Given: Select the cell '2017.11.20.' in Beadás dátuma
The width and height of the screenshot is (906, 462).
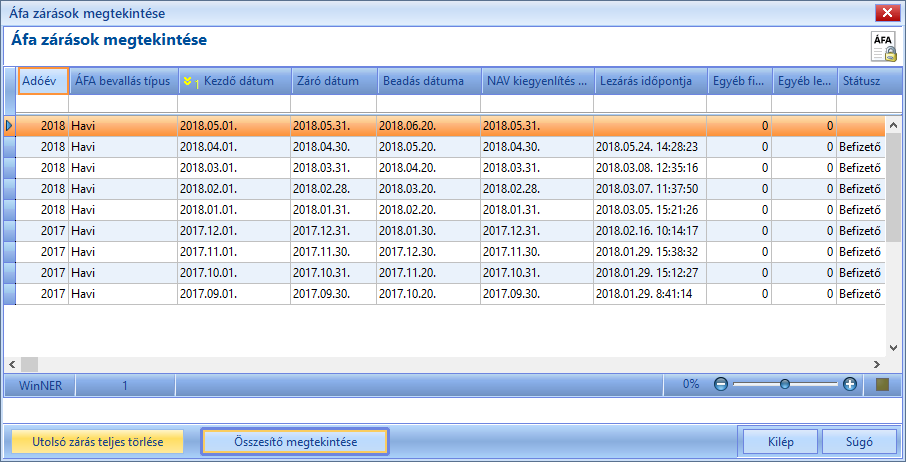Looking at the screenshot, I should coord(429,273).
